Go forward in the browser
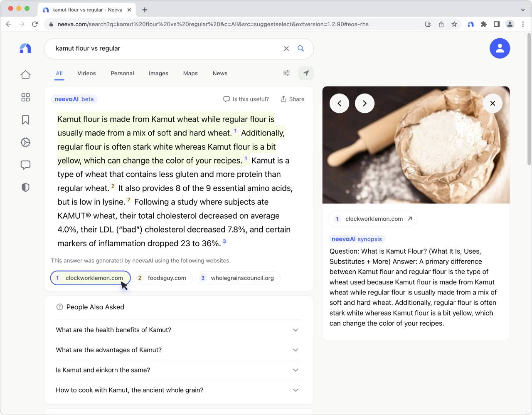Image resolution: width=532 pixels, height=415 pixels. tap(22, 24)
